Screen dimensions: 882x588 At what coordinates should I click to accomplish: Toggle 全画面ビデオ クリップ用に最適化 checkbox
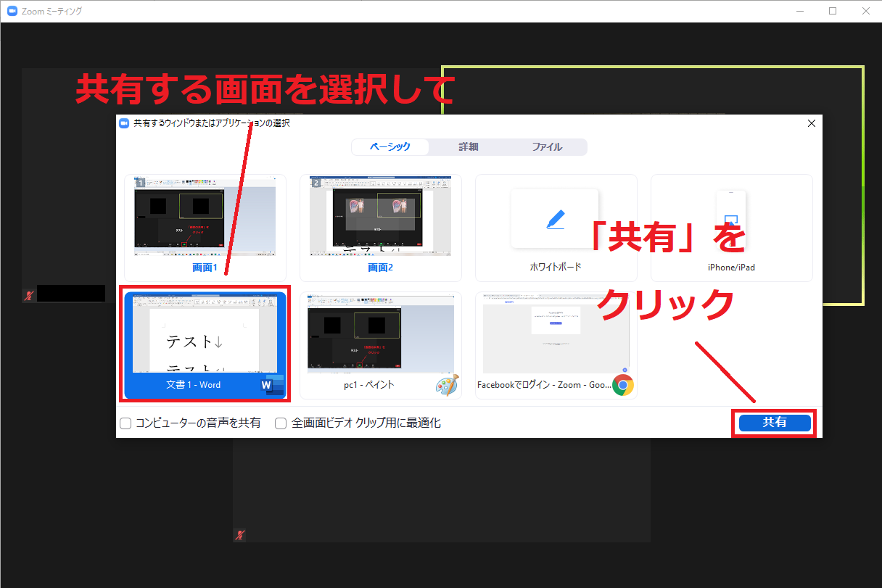point(281,423)
